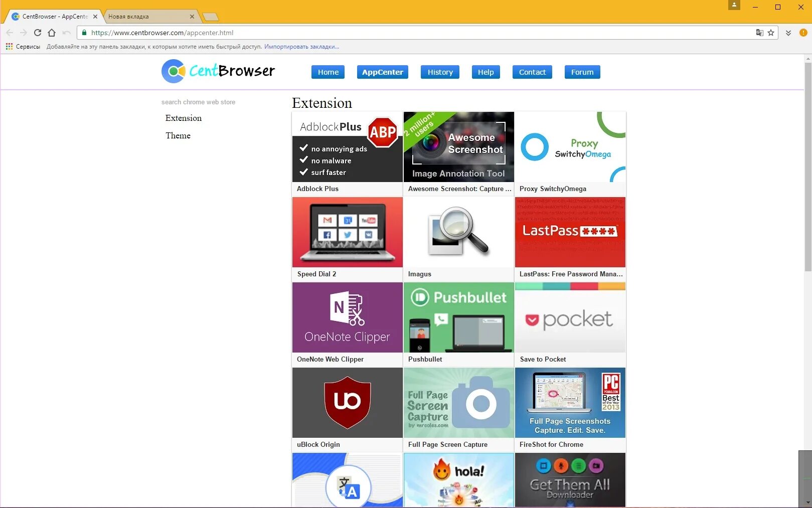The height and width of the screenshot is (508, 812).
Task: Open the orange browser notification icon
Action: click(x=803, y=33)
